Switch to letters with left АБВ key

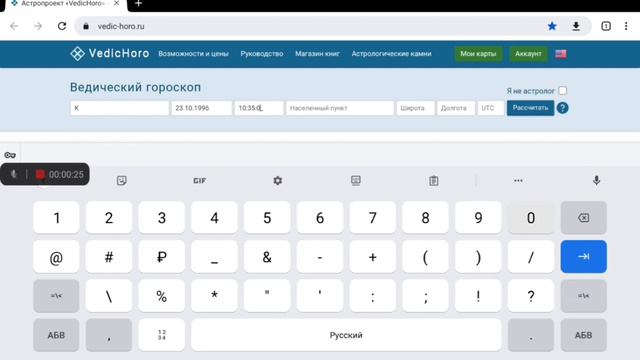click(56, 335)
